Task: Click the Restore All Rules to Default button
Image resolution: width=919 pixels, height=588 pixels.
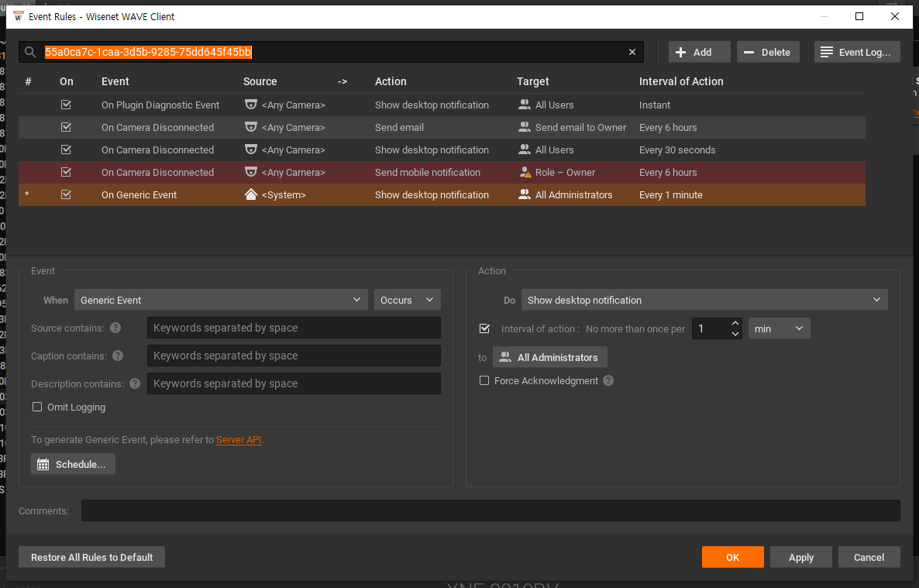Action: 91,557
